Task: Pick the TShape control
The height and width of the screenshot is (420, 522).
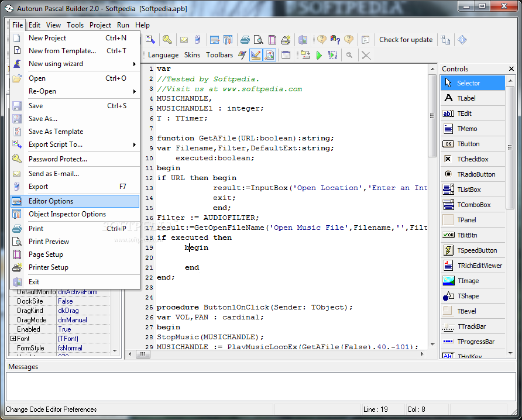Action: click(473, 296)
